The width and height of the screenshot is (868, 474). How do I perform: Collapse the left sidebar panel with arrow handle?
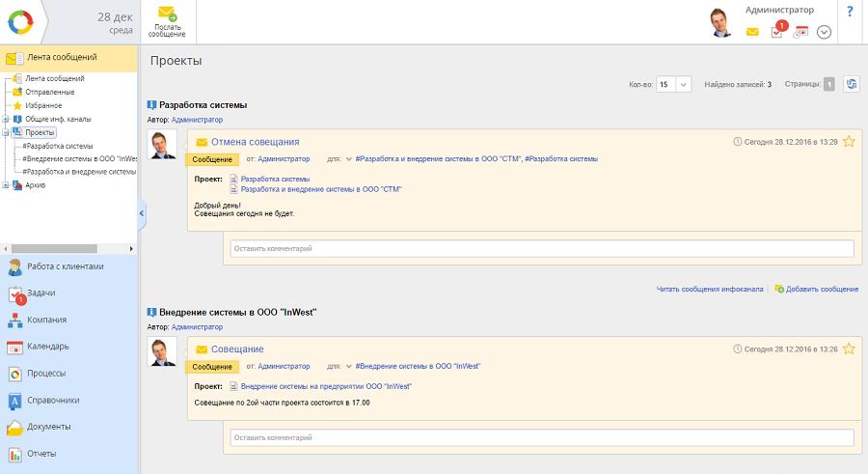pyautogui.click(x=142, y=213)
